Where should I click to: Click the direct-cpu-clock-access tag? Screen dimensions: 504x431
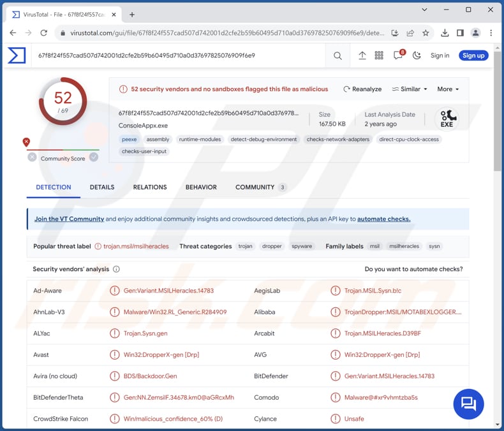point(409,140)
